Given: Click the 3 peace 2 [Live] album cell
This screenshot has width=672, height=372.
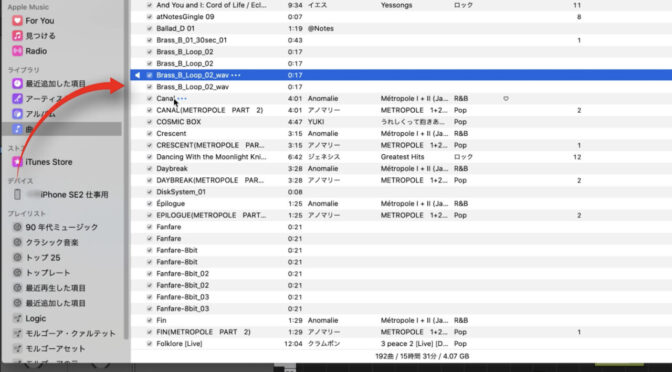Looking at the screenshot, I should (x=414, y=344).
